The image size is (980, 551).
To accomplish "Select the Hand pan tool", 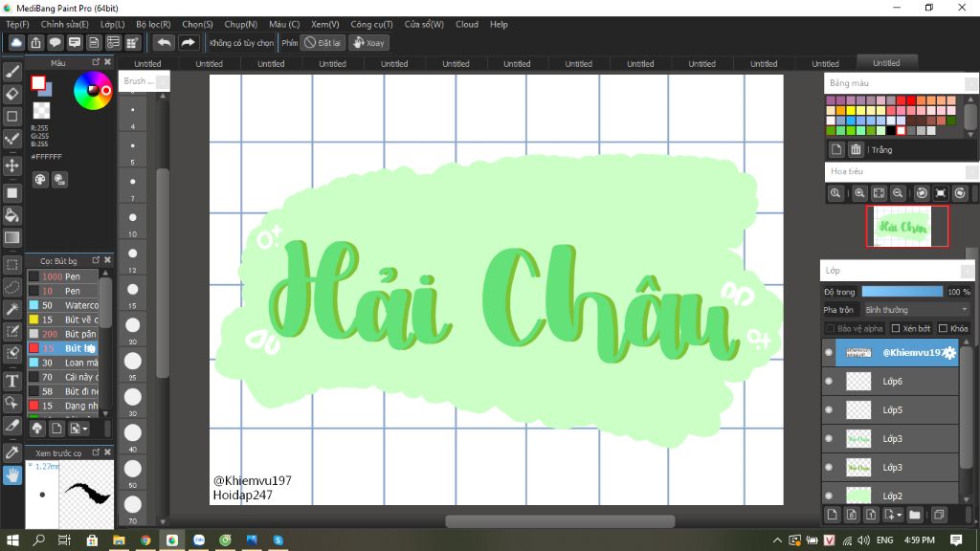I will click(11, 475).
